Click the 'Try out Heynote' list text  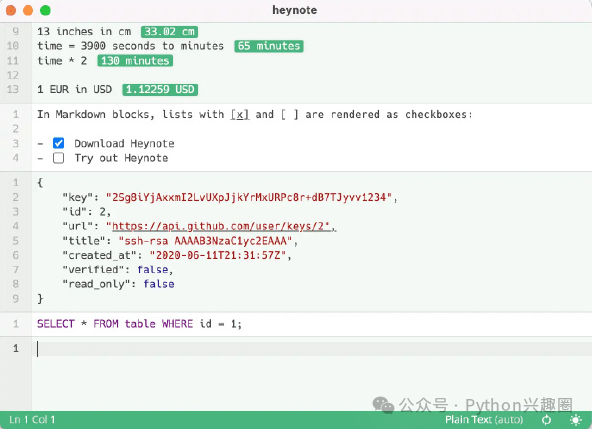coord(121,158)
